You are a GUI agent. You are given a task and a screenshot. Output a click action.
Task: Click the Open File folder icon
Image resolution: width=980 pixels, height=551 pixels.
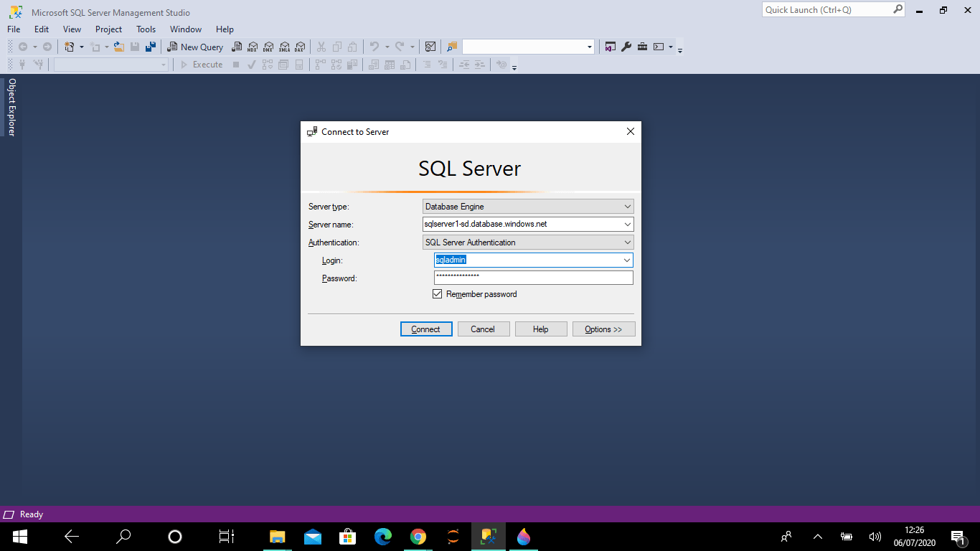[119, 47]
